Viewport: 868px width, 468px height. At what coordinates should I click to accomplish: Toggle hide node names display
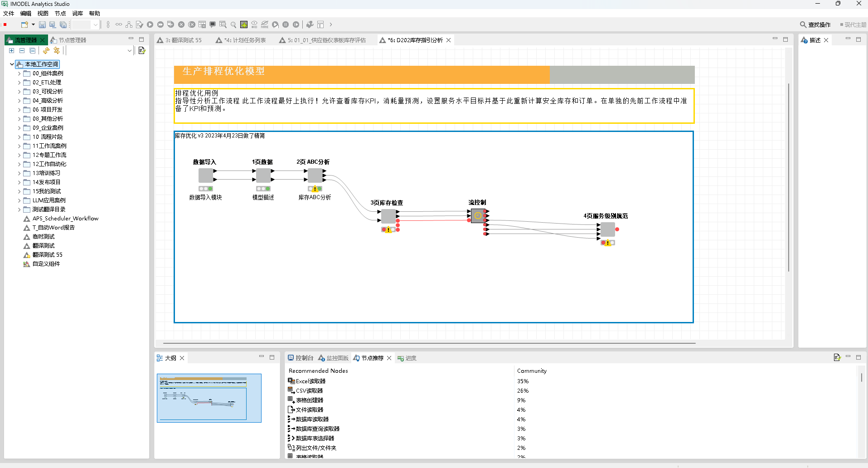click(x=265, y=24)
